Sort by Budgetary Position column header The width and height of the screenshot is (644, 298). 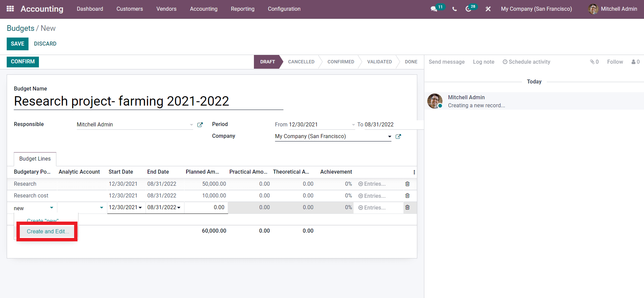click(x=32, y=172)
